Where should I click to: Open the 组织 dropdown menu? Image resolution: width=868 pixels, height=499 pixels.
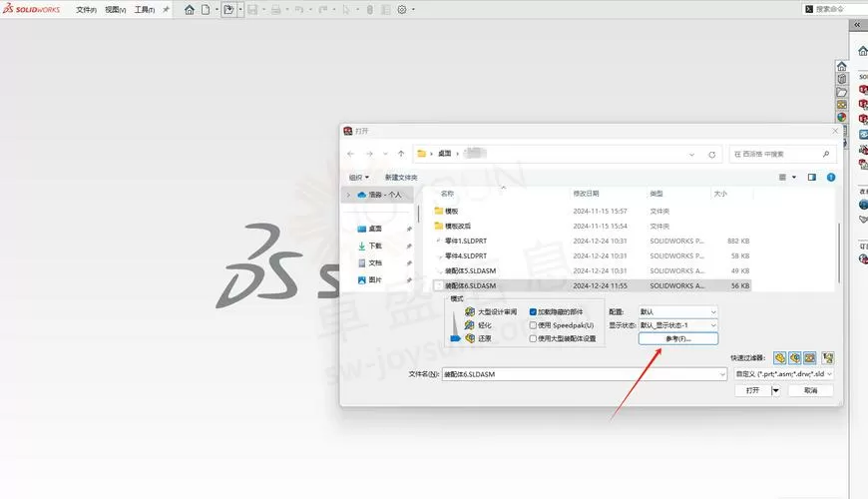coord(359,178)
